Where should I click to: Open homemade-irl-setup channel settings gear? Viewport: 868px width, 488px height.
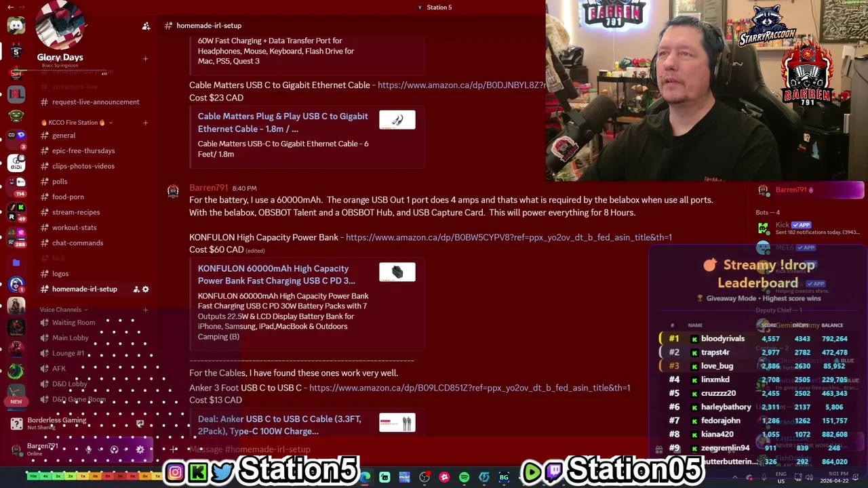click(x=145, y=289)
